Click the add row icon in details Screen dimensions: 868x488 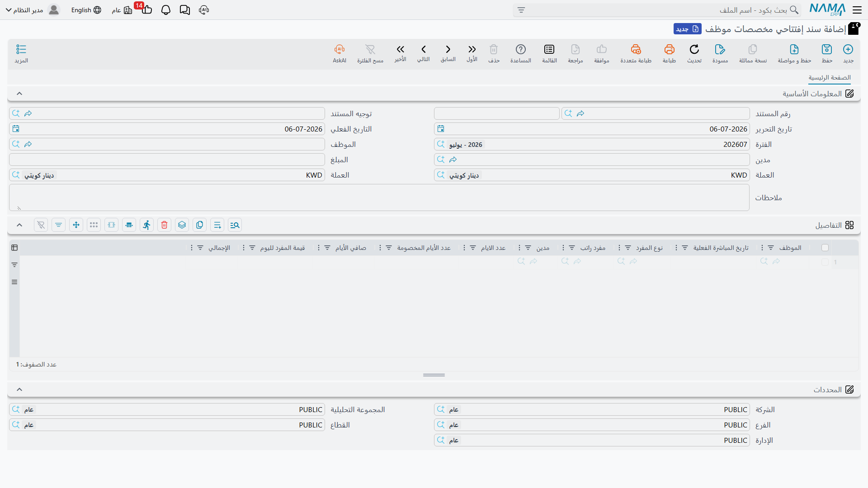point(217,225)
